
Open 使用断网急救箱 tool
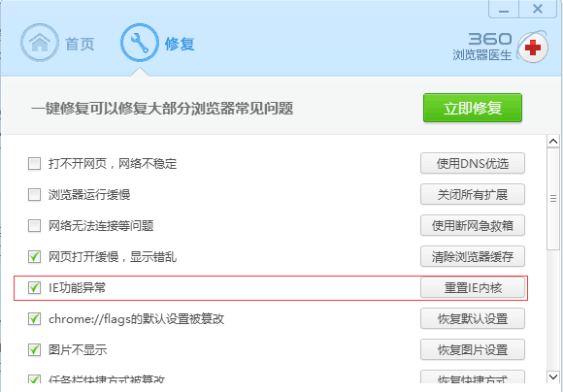coord(473,225)
